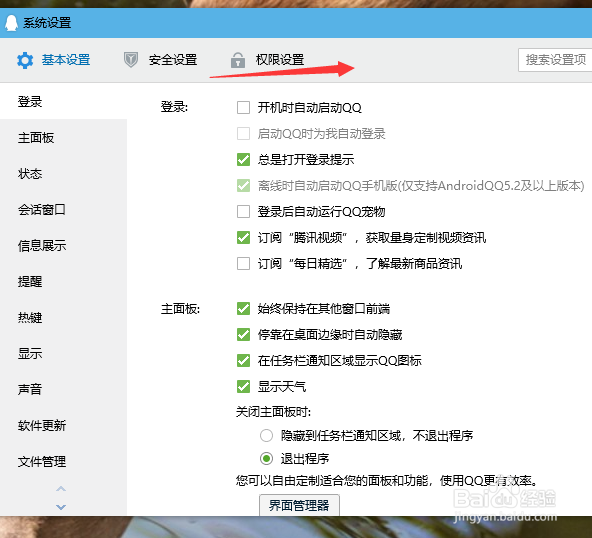Select the 退出程序 radio button
Viewport: 592px width, 538px height.
point(266,459)
